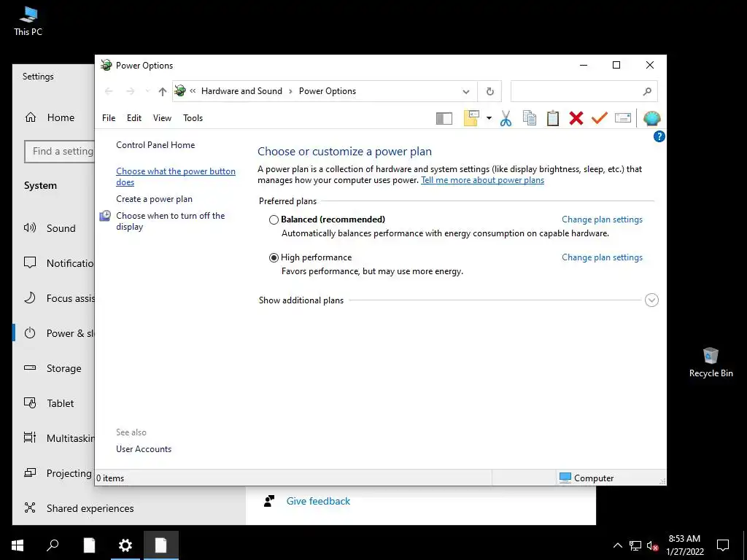Click the orange checkmark Properties icon
Image resolution: width=747 pixels, height=560 pixels.
click(600, 117)
